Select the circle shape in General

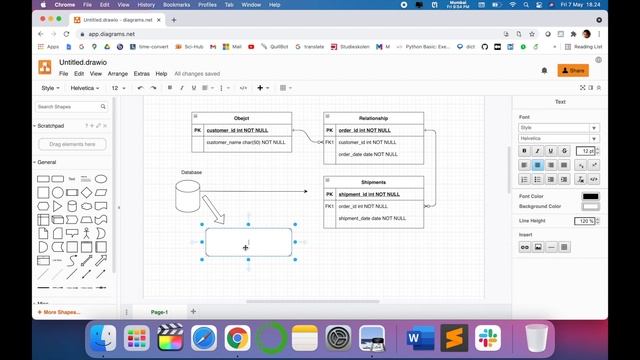click(58, 192)
